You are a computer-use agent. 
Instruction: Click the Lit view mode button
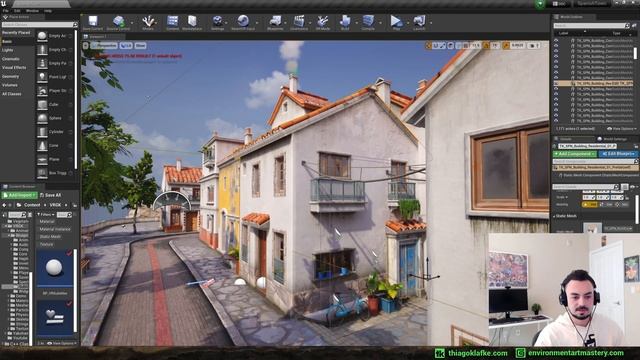tap(126, 46)
